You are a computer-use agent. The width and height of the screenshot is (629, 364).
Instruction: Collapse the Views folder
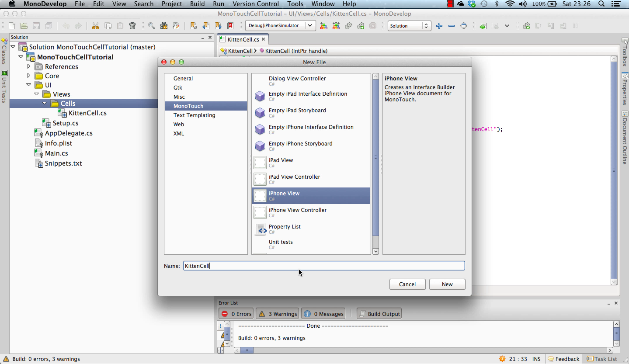click(36, 94)
